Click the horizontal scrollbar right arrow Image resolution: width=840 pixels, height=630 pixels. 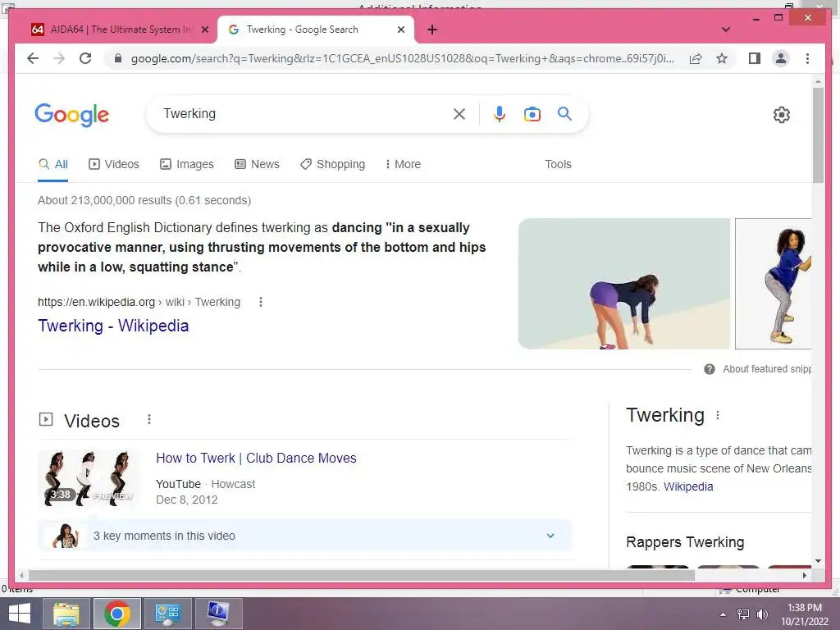click(804, 575)
